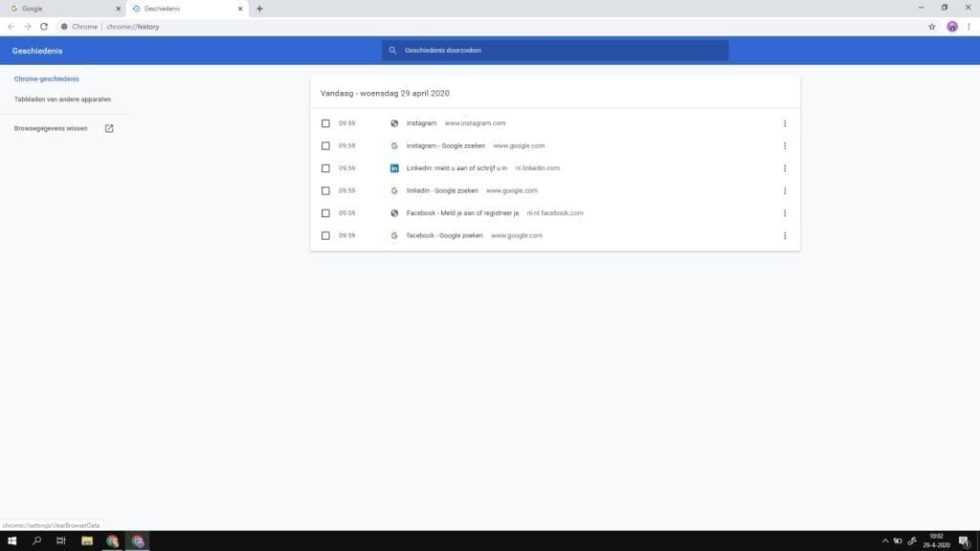
Task: Click the browser forward arrow
Action: point(28,27)
